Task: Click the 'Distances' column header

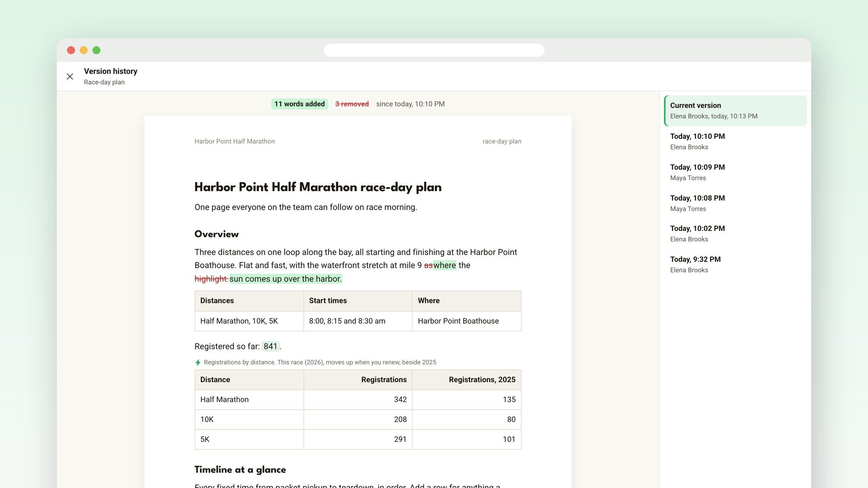Action: coord(249,301)
